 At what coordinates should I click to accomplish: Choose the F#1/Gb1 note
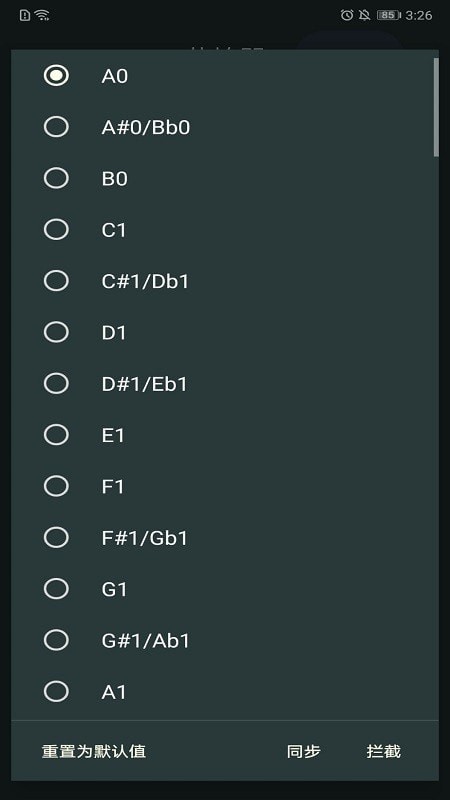click(x=56, y=538)
